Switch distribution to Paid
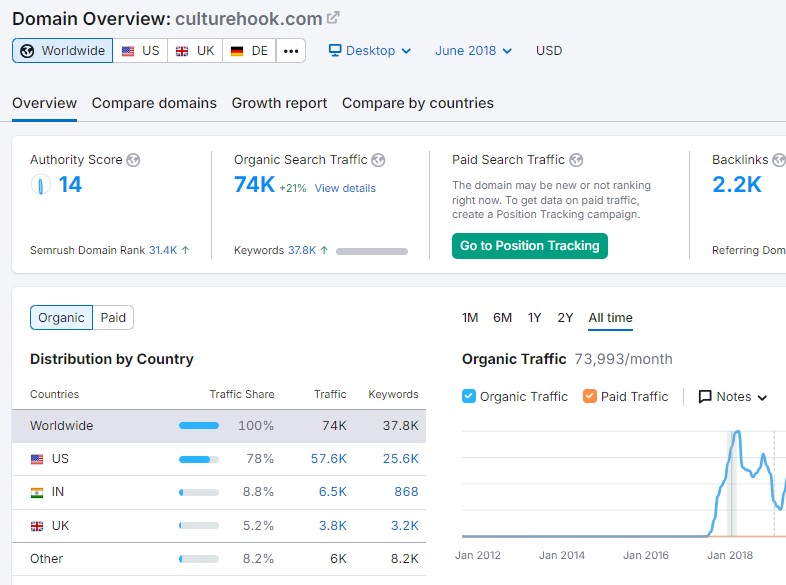The width and height of the screenshot is (786, 585). 113,317
